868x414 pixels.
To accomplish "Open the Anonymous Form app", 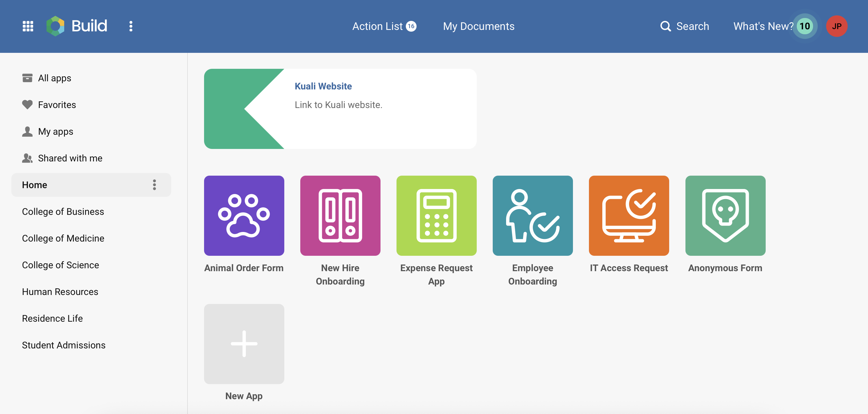I will click(725, 215).
